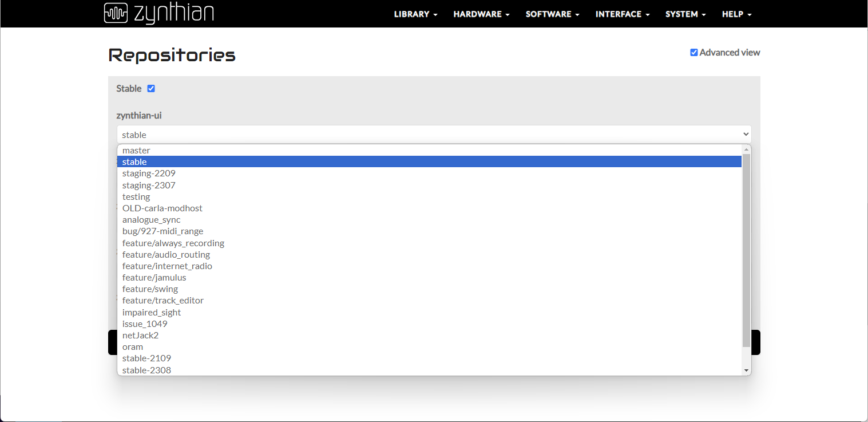Choose the oram branch

[x=429, y=347]
